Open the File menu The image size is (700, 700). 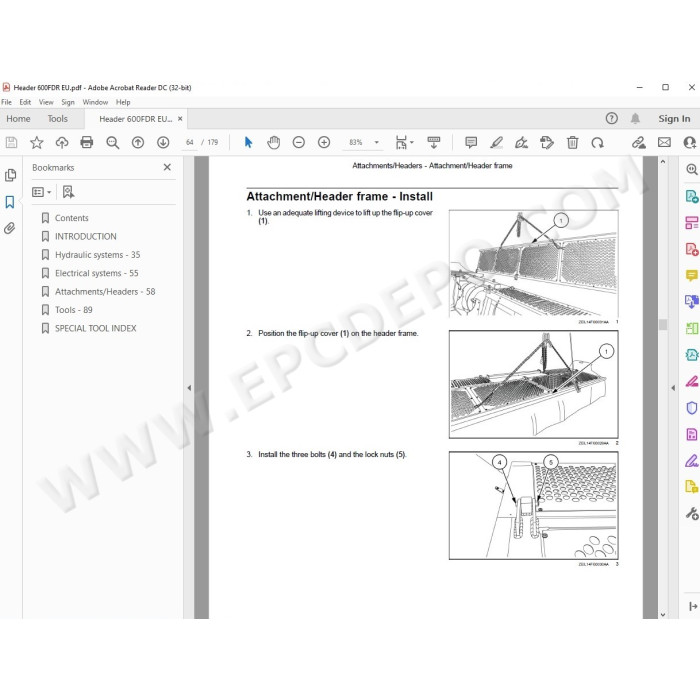pyautogui.click(x=7, y=102)
